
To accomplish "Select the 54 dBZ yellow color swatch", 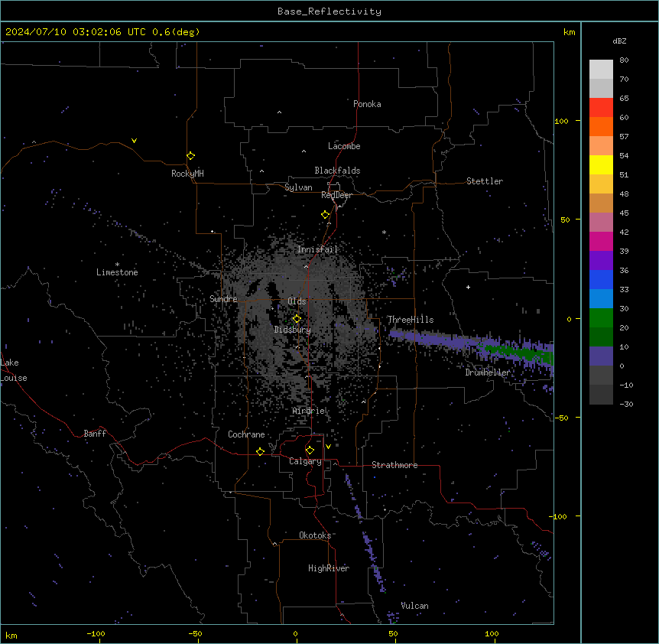I will pos(601,164).
